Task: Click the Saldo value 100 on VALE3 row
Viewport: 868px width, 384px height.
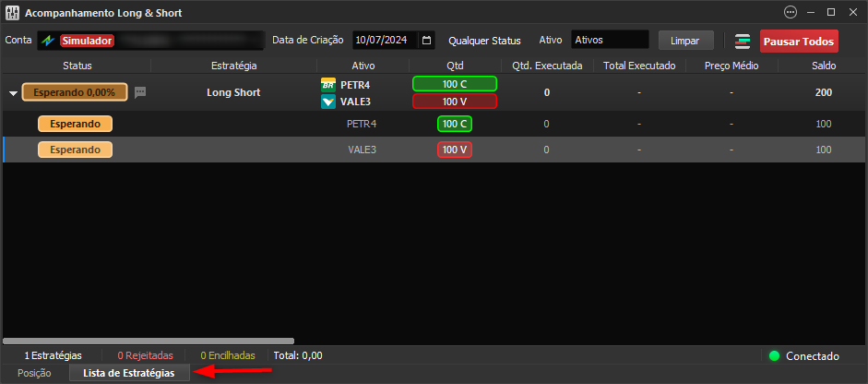Action: pos(823,150)
